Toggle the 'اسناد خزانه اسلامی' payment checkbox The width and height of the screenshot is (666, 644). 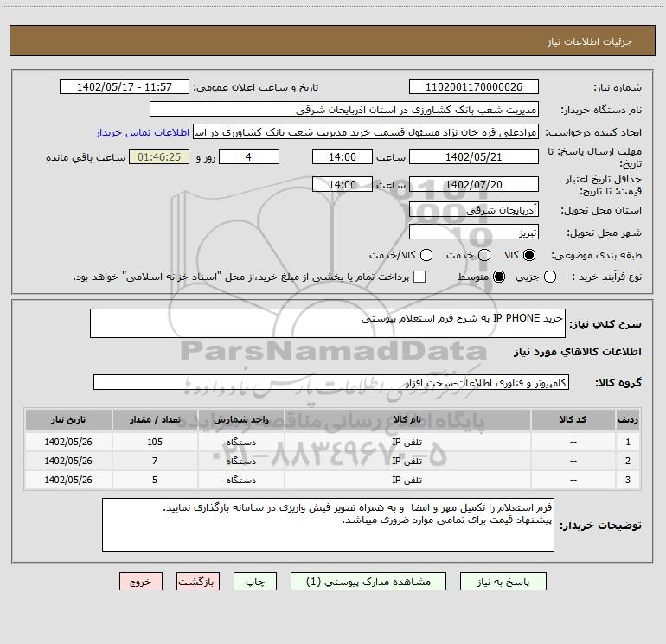419,277
